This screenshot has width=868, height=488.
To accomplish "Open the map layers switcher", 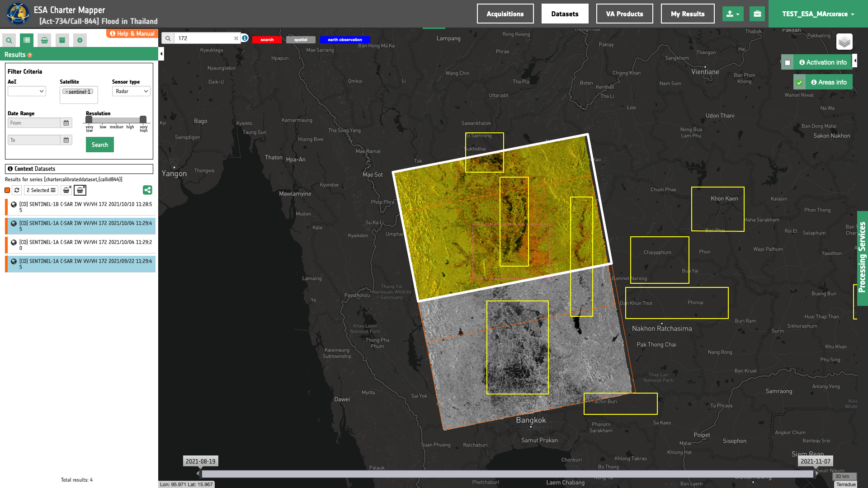I will 844,42.
